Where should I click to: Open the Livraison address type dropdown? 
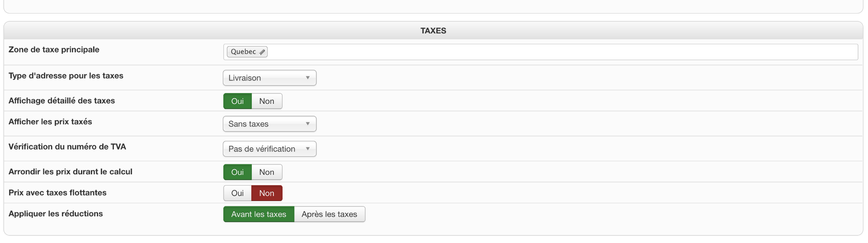click(x=269, y=78)
